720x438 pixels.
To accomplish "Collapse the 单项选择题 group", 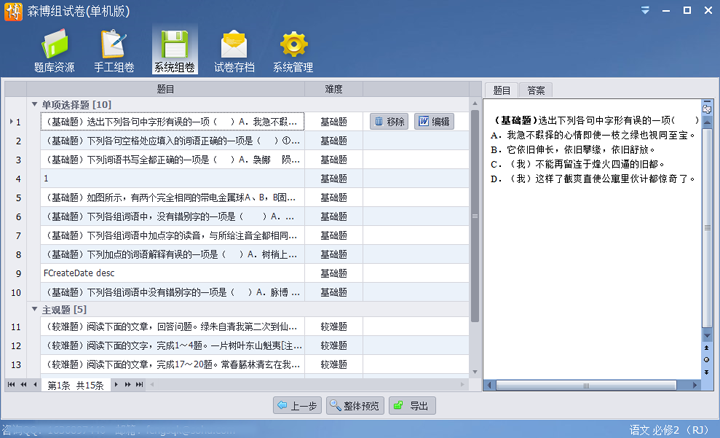I will [x=34, y=104].
